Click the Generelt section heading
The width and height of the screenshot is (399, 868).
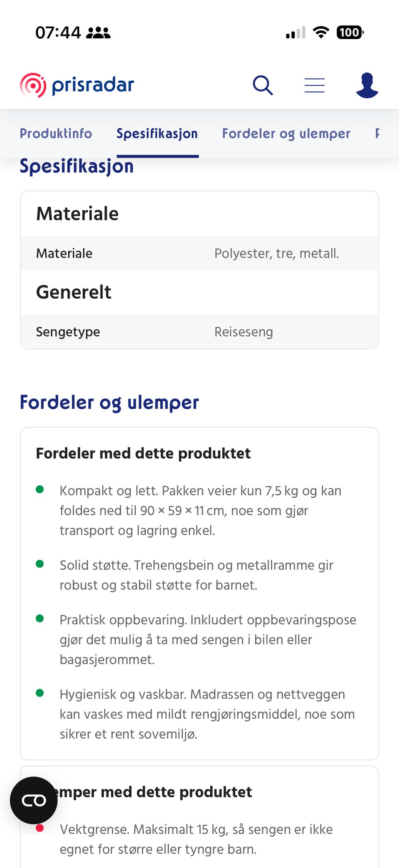[74, 292]
